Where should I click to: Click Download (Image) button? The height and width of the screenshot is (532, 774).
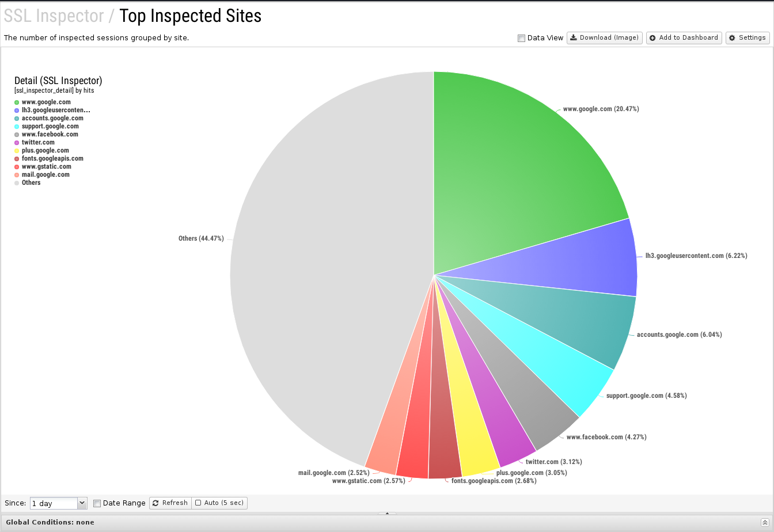pyautogui.click(x=605, y=38)
